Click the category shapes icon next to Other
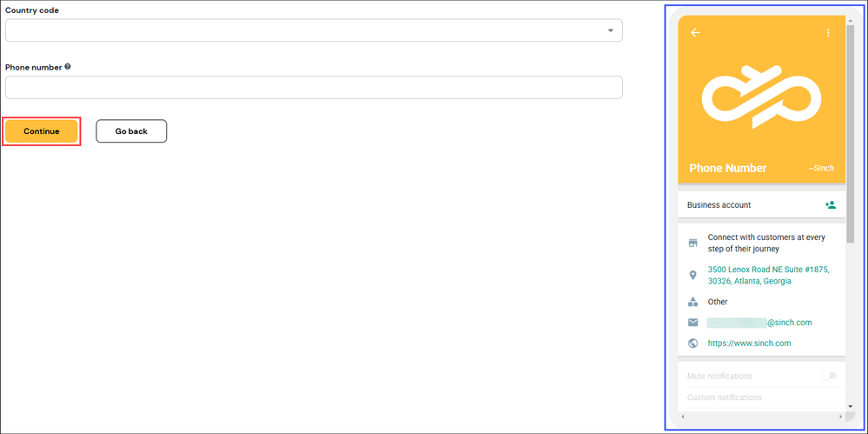This screenshot has height=434, width=868. (692, 302)
